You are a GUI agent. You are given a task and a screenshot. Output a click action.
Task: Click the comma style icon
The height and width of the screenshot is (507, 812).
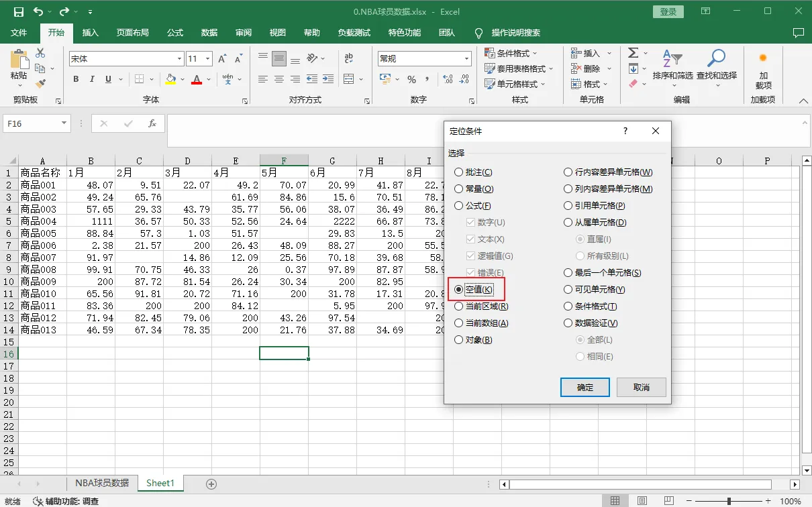point(427,79)
